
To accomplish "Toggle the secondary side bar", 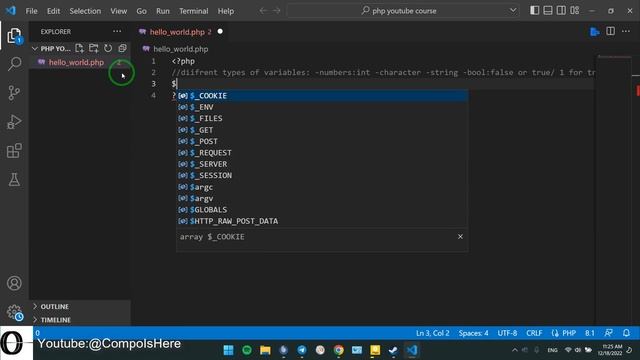I will pyautogui.click(x=561, y=11).
